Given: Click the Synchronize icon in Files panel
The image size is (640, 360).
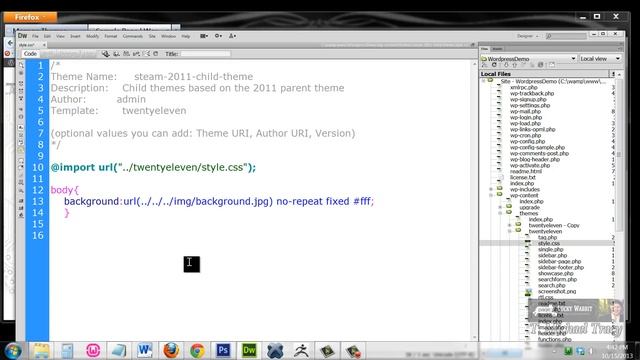Looking at the screenshot, I should pos(540,65).
